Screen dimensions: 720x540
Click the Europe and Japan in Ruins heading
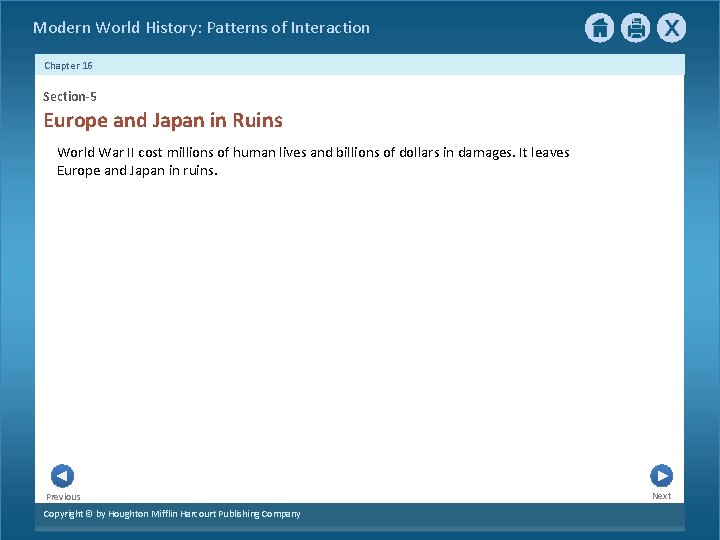point(163,120)
